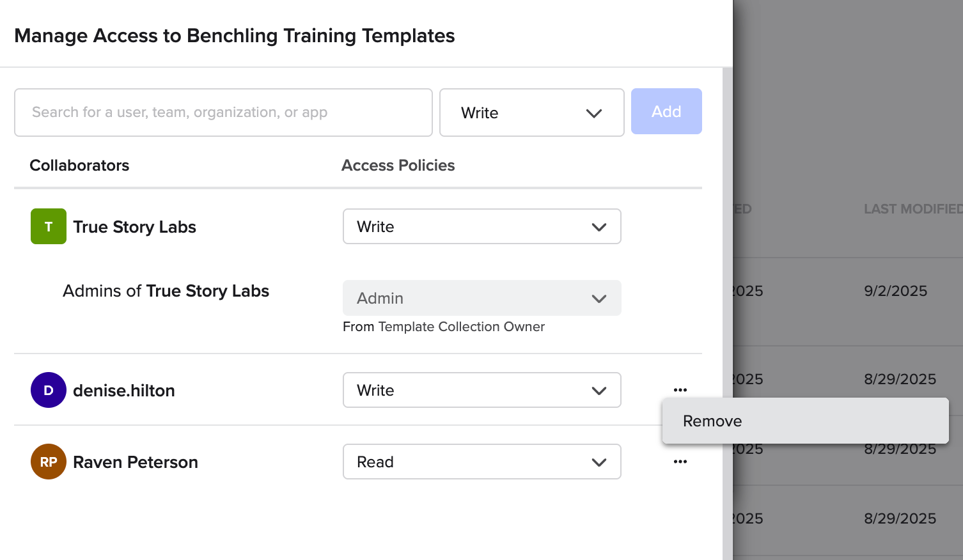Open the three-dot menu for denise.hilton
The image size is (963, 560).
pyautogui.click(x=680, y=390)
